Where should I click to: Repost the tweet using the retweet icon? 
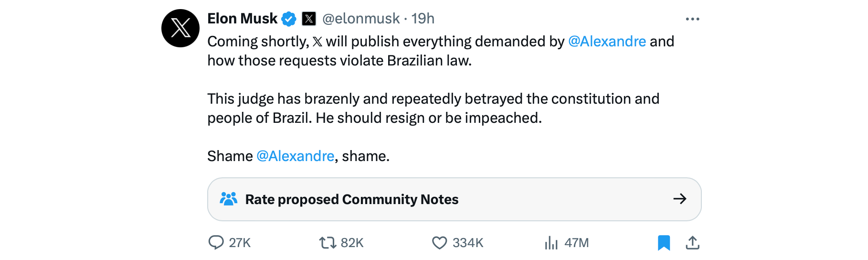coord(328,243)
